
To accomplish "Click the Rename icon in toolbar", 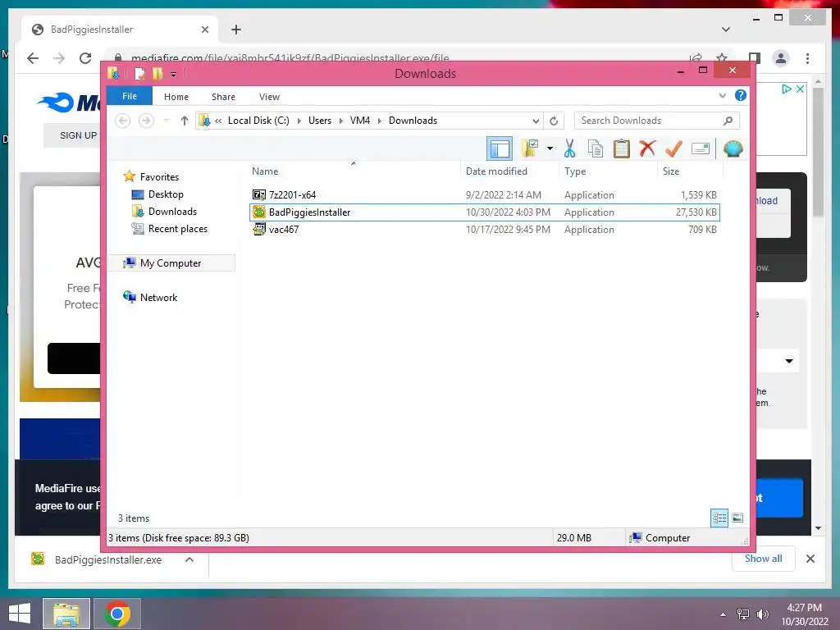I will tap(701, 148).
